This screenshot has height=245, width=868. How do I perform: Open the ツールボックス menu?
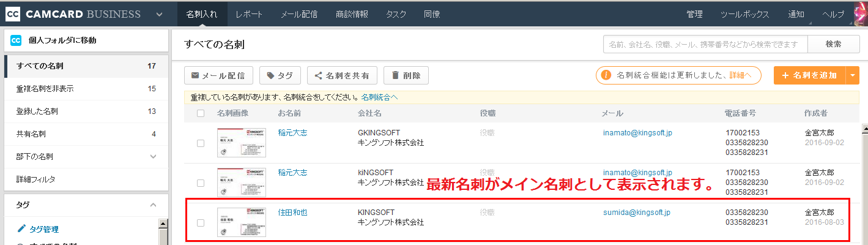point(744,14)
